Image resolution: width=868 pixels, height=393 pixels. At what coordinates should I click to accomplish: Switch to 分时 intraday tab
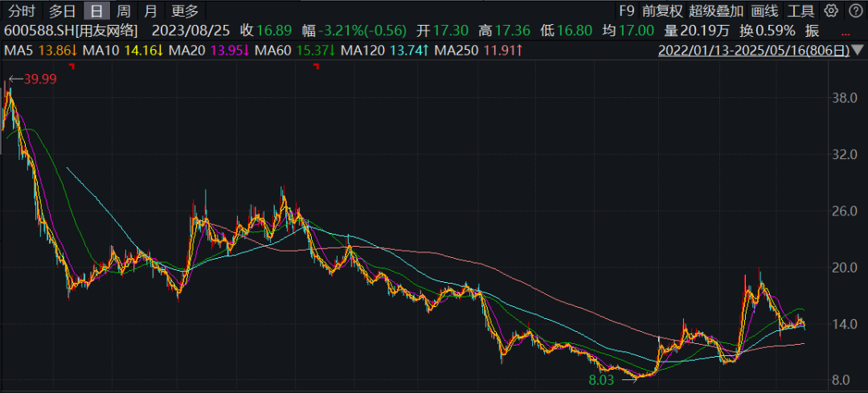click(21, 10)
